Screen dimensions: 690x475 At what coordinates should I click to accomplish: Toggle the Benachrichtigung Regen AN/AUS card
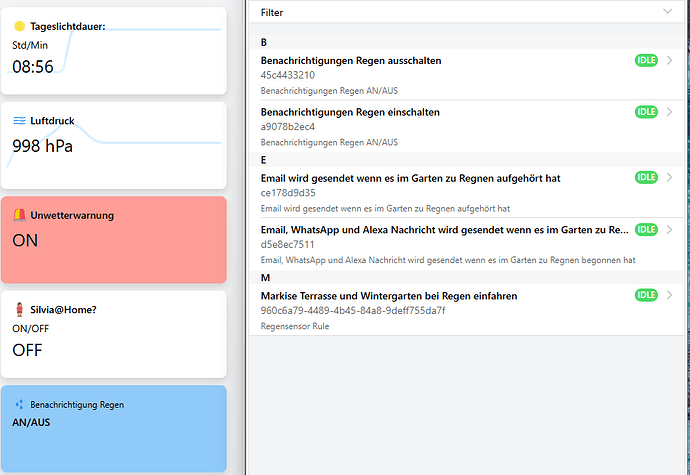[x=113, y=428]
